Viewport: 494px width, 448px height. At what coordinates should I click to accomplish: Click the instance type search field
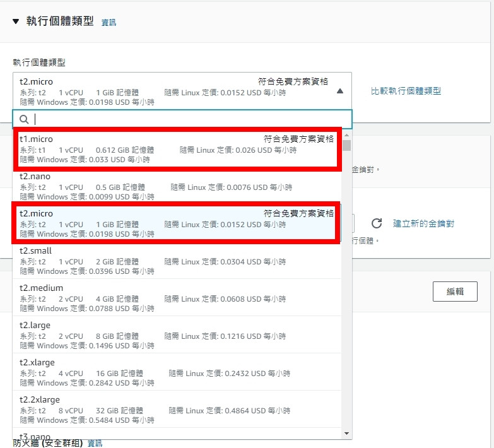coord(182,119)
